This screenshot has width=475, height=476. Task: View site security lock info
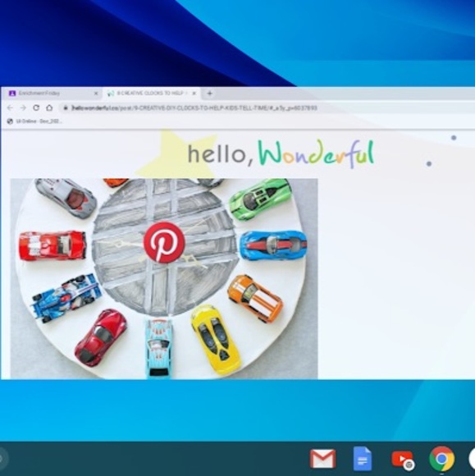(x=66, y=108)
